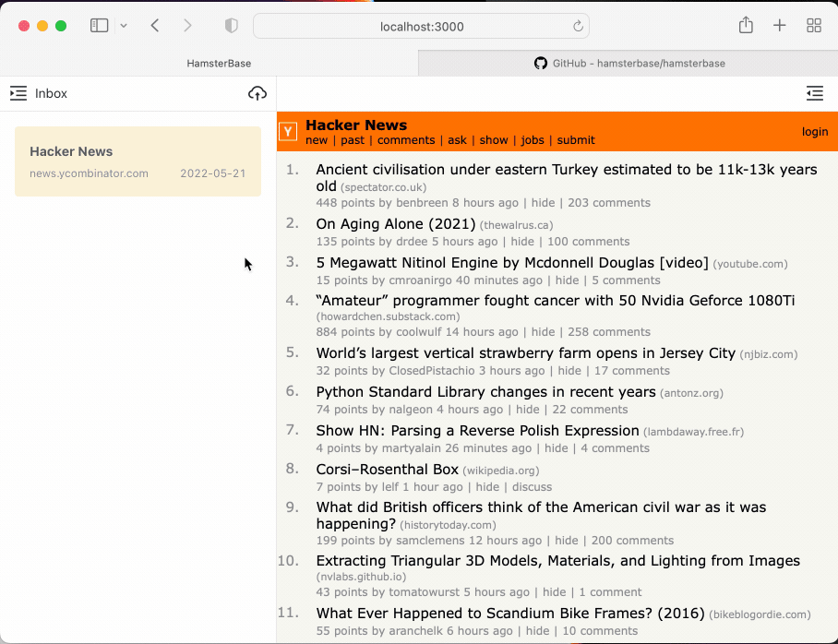Image resolution: width=838 pixels, height=644 pixels.
Task: Open the Hacker News saved page card
Action: [138, 161]
